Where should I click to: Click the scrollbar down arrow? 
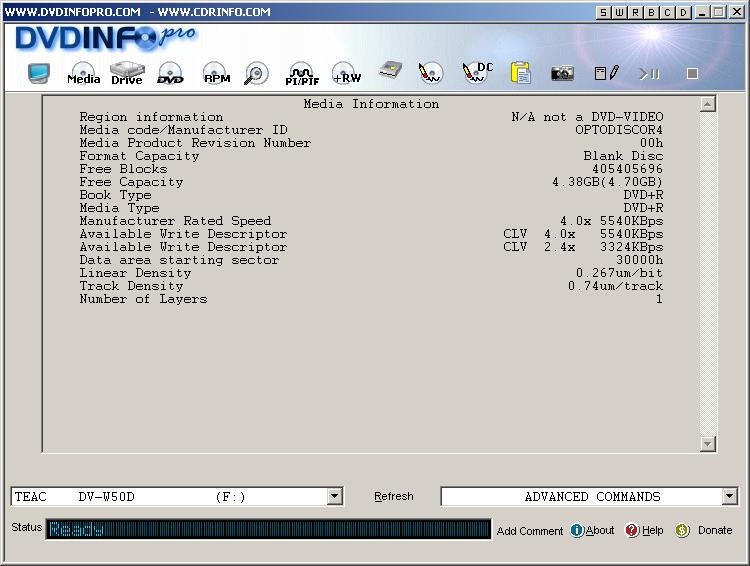pyautogui.click(x=707, y=444)
